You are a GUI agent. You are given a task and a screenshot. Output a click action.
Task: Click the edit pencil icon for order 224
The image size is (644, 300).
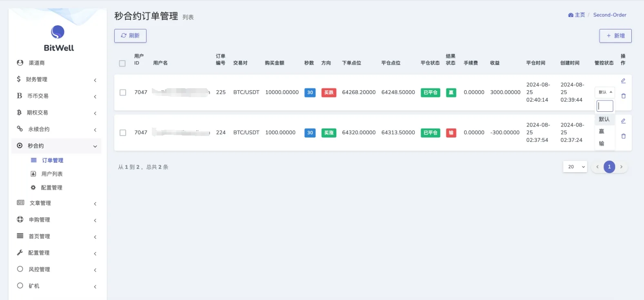[x=623, y=121]
